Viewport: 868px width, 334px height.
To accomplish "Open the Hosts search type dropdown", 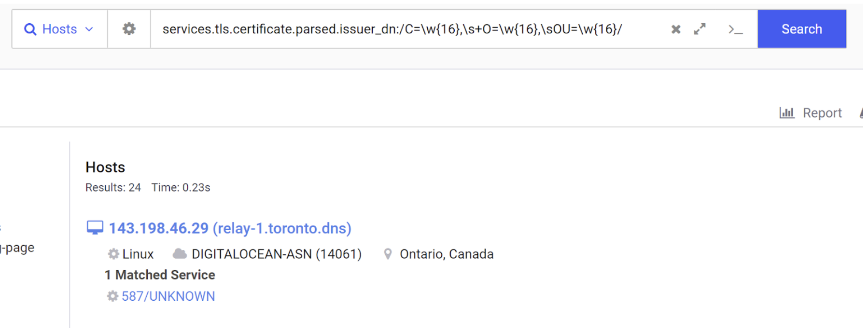I will (58, 29).
